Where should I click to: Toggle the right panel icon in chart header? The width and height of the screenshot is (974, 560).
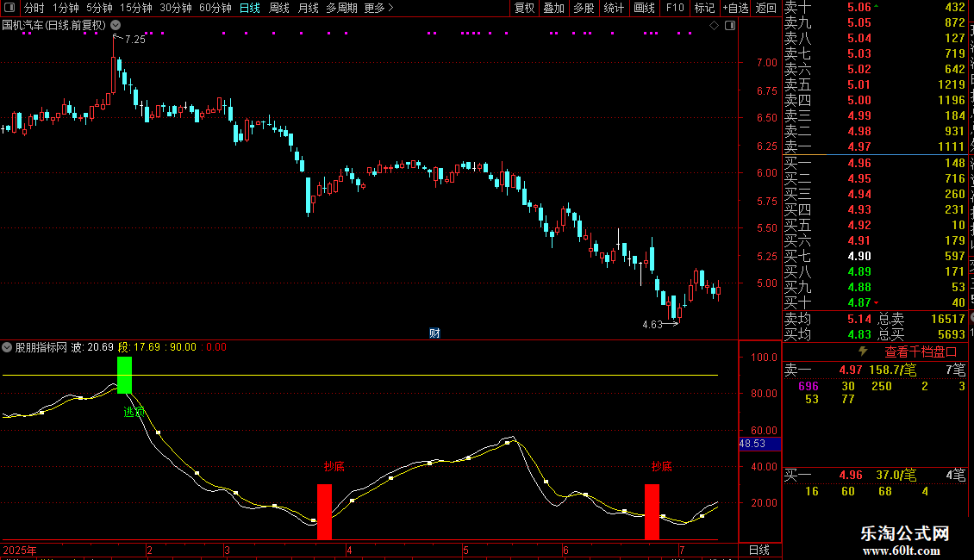tap(730, 26)
